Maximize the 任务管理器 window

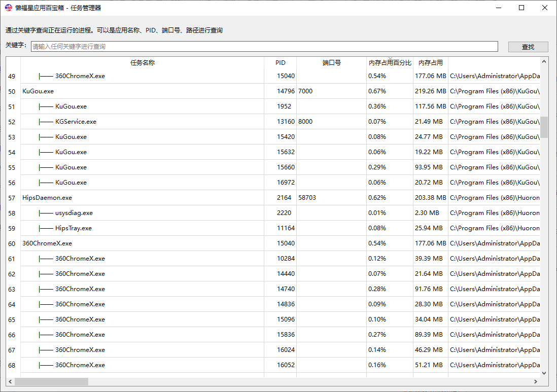pos(521,8)
